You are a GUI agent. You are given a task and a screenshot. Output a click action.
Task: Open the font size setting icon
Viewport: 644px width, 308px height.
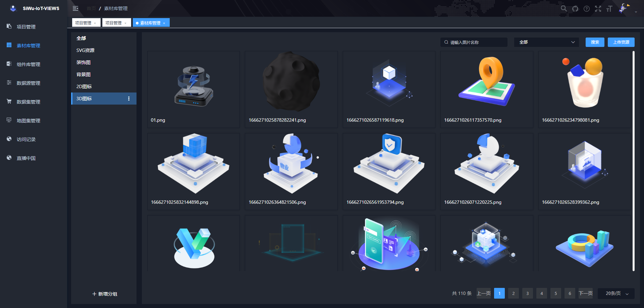pos(609,9)
